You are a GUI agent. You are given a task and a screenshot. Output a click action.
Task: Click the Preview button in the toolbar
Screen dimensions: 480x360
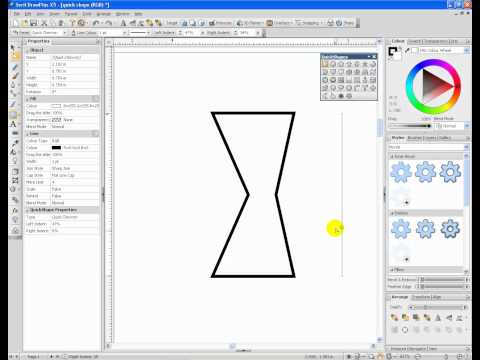click(x=220, y=23)
